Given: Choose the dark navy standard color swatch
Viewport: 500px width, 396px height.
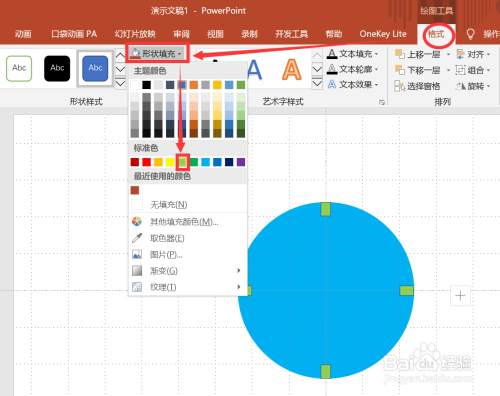Looking at the screenshot, I should click(229, 162).
